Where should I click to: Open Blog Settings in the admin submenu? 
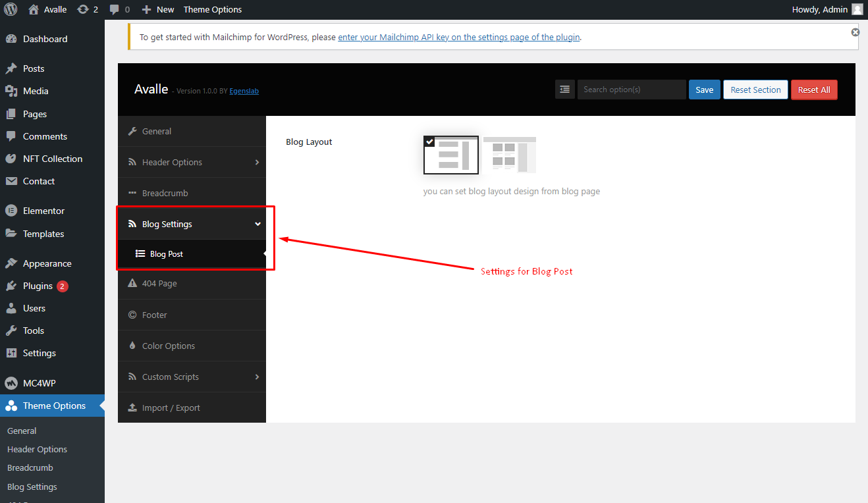pos(32,487)
